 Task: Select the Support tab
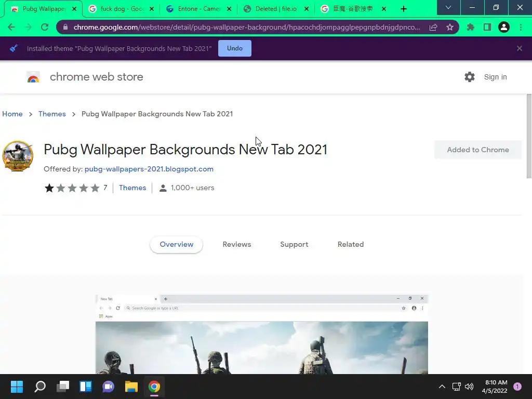[x=294, y=244]
